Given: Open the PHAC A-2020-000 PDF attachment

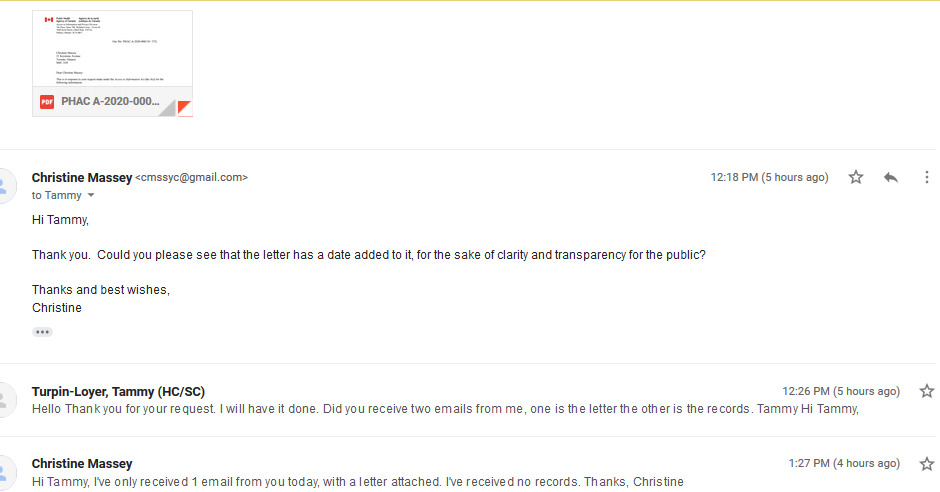Looking at the screenshot, I should coord(112,64).
